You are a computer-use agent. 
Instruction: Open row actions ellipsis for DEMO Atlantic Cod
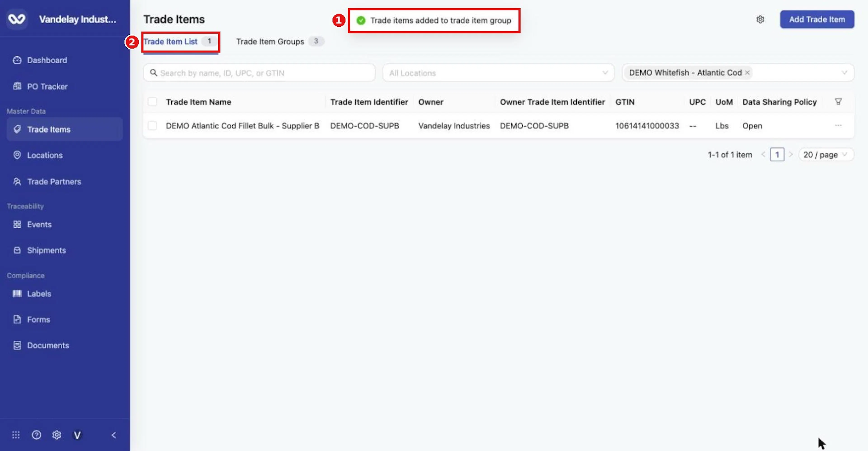(838, 125)
